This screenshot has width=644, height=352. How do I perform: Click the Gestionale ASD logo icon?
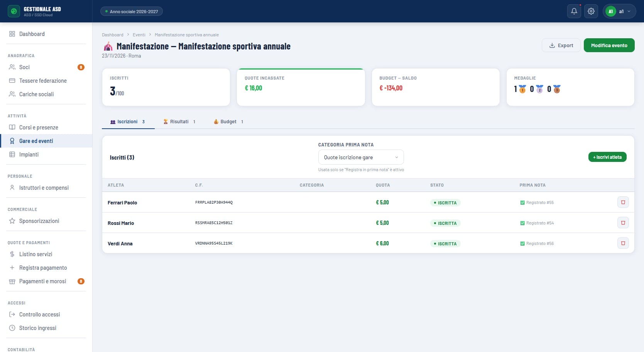pos(14,11)
